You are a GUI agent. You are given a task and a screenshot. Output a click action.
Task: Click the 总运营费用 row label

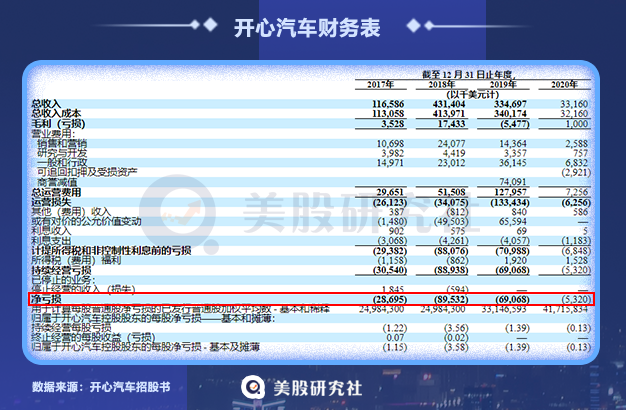click(x=56, y=192)
